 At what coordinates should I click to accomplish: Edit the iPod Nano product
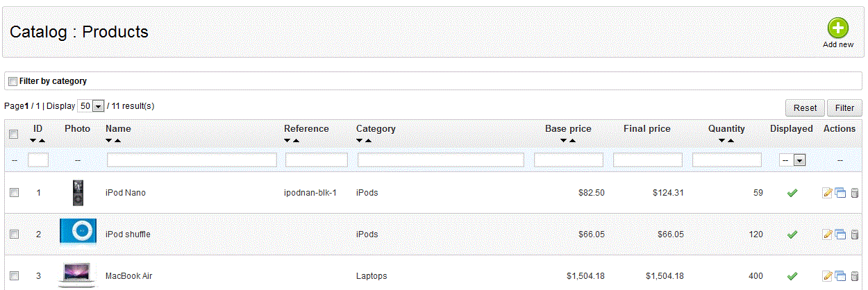click(x=827, y=193)
